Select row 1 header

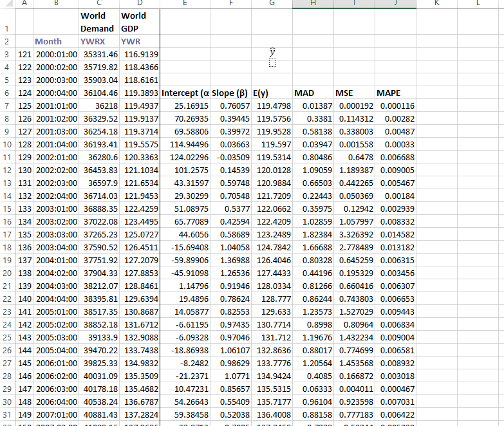(7, 22)
